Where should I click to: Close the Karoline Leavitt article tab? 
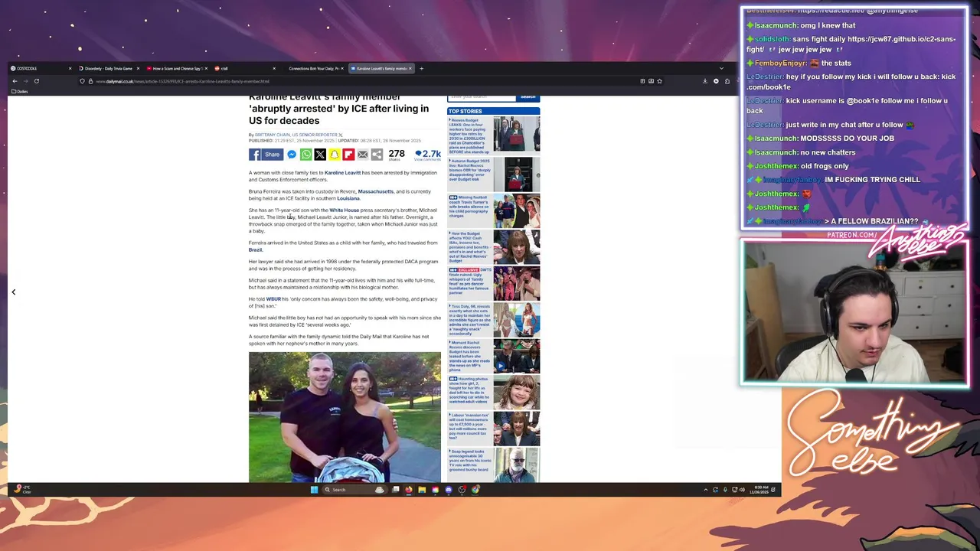pos(410,69)
